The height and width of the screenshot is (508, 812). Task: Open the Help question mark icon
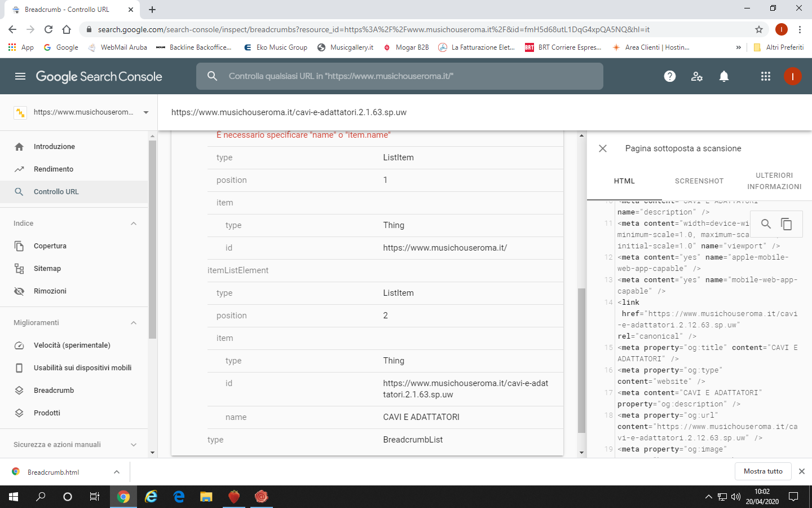[670, 76]
